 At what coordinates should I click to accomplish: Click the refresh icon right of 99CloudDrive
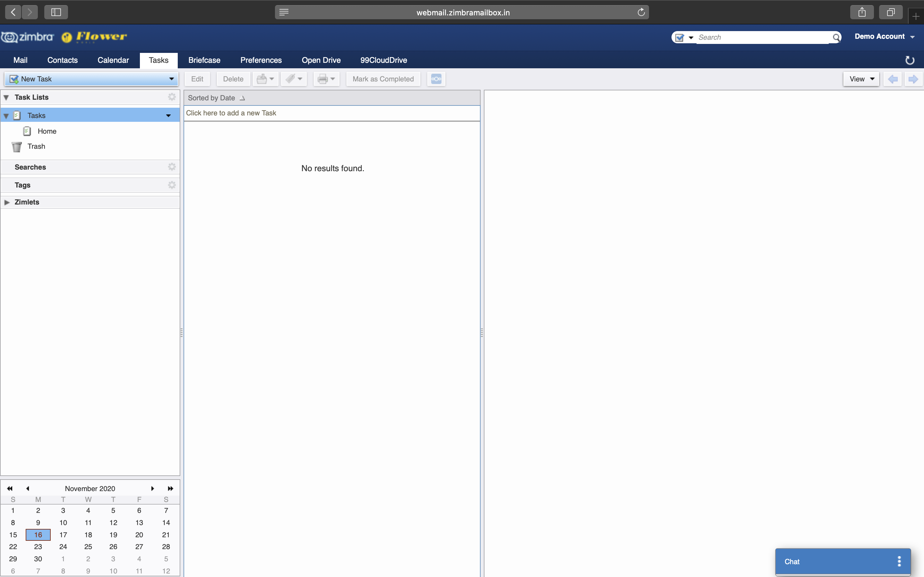click(910, 60)
